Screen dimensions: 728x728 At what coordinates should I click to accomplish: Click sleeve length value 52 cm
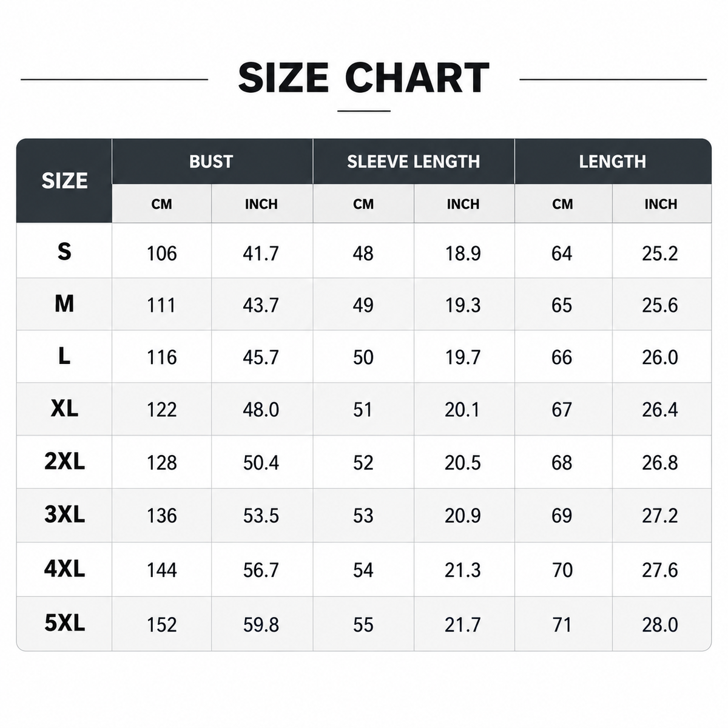tap(363, 463)
